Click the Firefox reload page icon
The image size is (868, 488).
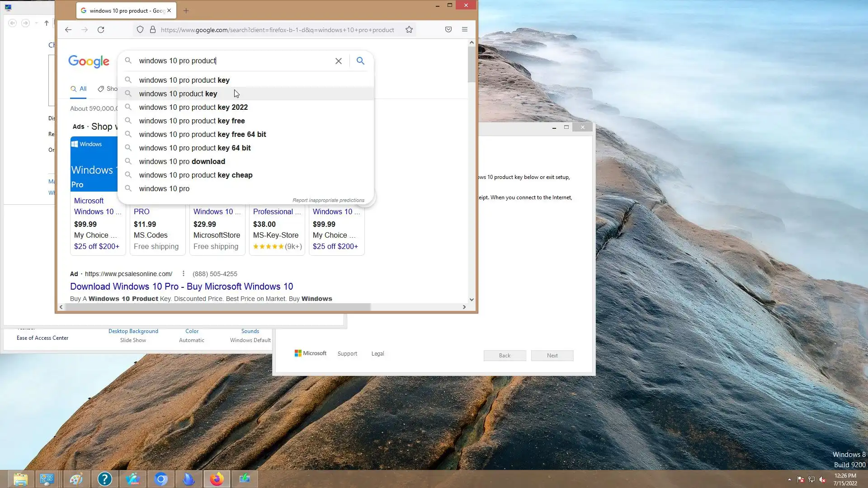click(x=101, y=30)
